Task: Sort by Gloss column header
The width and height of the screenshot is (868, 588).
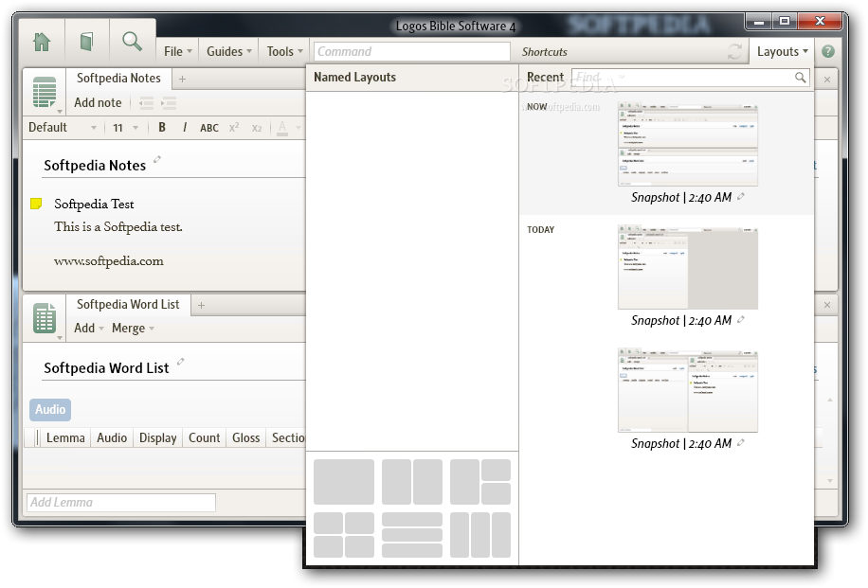Action: [245, 437]
